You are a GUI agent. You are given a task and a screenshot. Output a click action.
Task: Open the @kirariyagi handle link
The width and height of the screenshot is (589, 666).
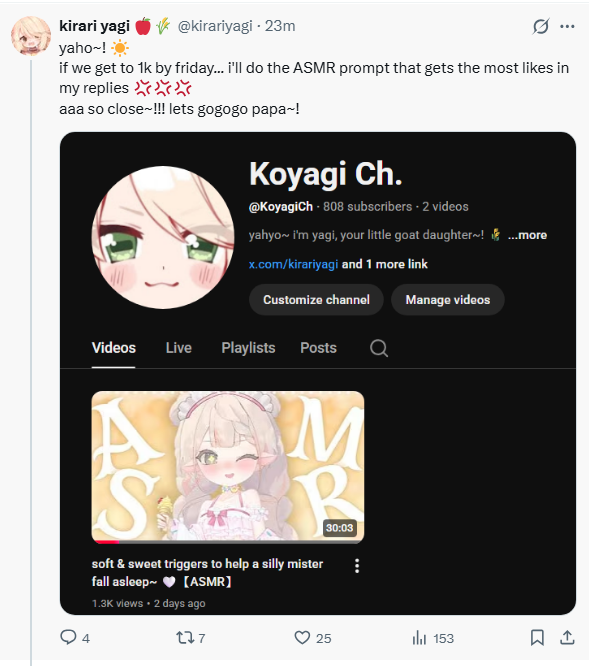(x=215, y=26)
